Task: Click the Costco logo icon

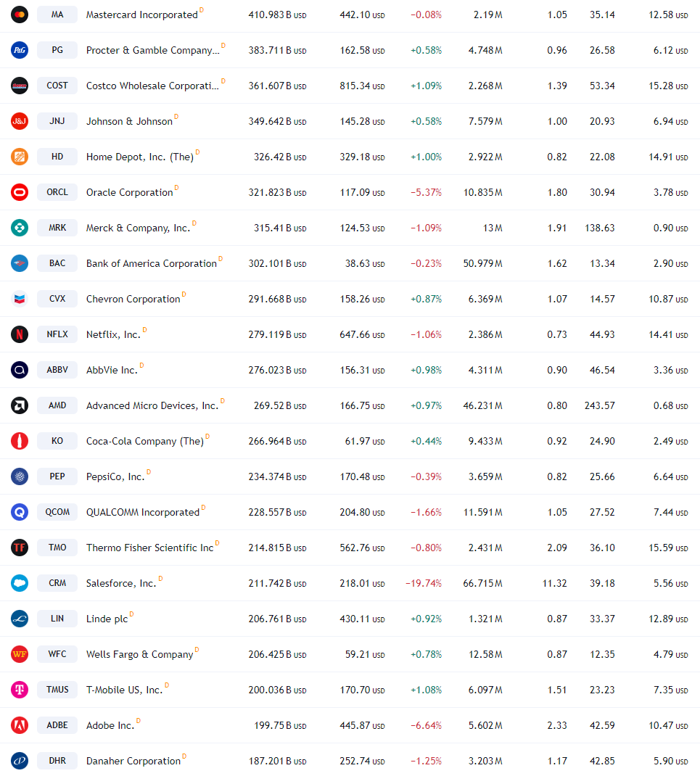Action: click(x=20, y=86)
